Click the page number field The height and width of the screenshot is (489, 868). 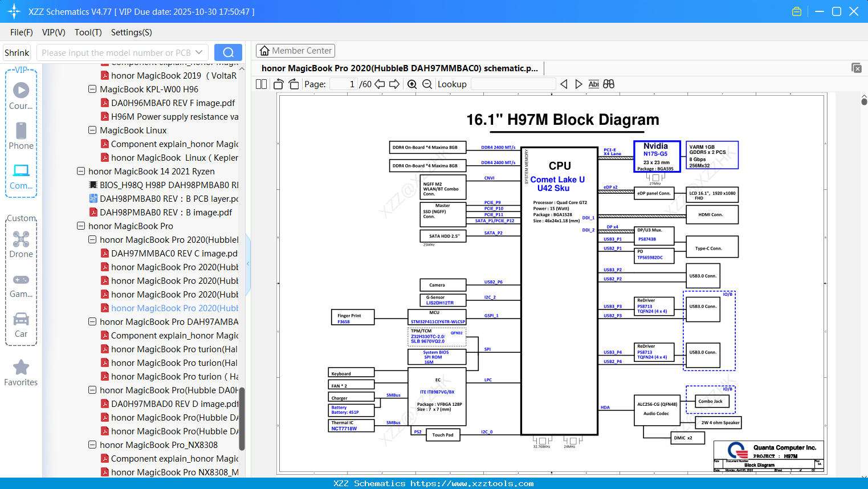[344, 84]
